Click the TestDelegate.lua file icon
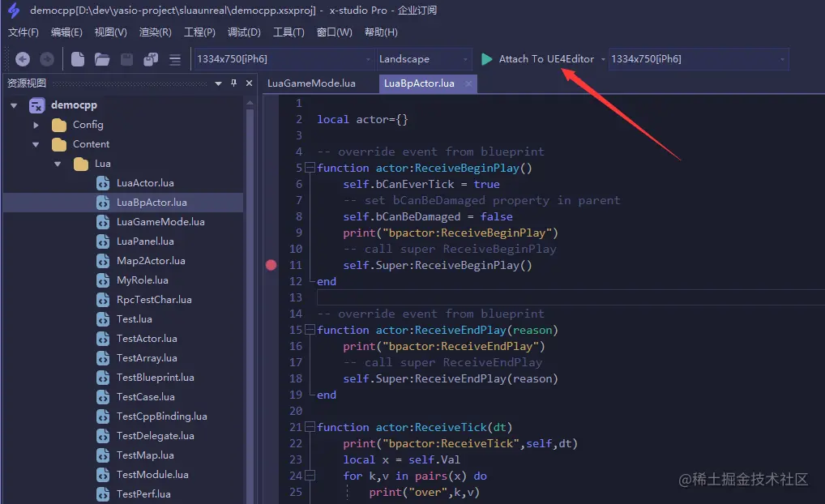This screenshot has width=825, height=504. click(103, 436)
